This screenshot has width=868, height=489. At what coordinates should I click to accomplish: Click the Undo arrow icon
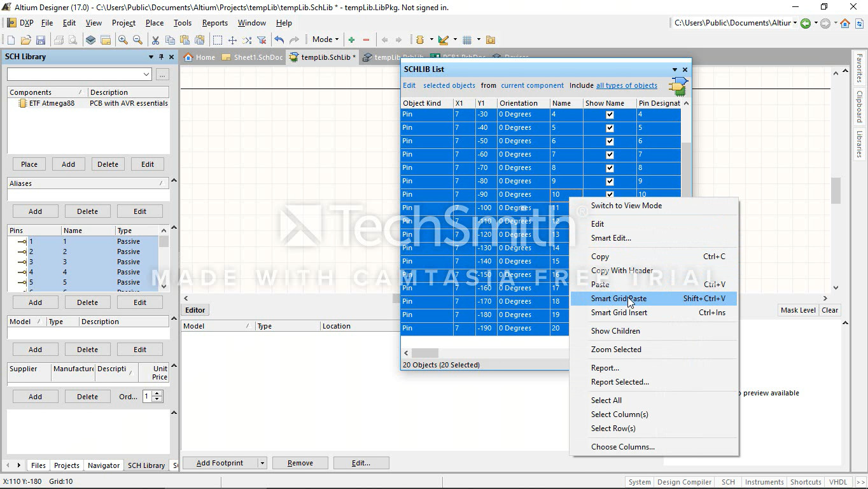click(x=279, y=40)
